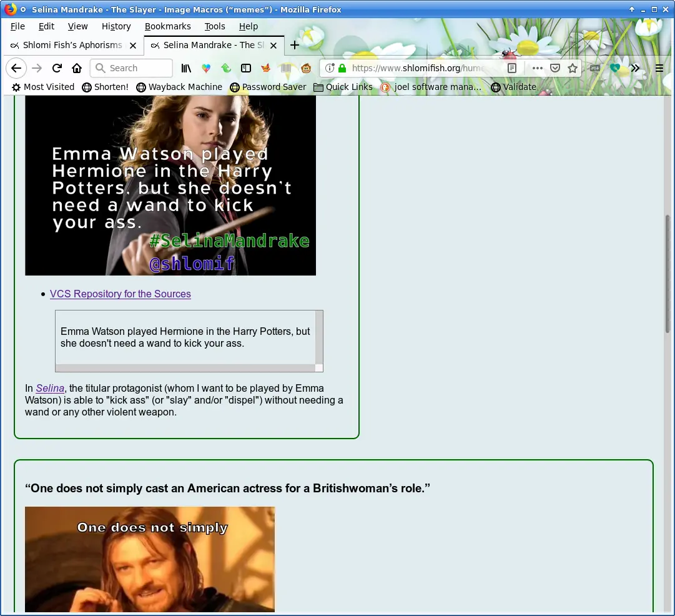Open the Firefox hamburger menu
Viewport: 675px width, 616px height.
pyautogui.click(x=659, y=68)
